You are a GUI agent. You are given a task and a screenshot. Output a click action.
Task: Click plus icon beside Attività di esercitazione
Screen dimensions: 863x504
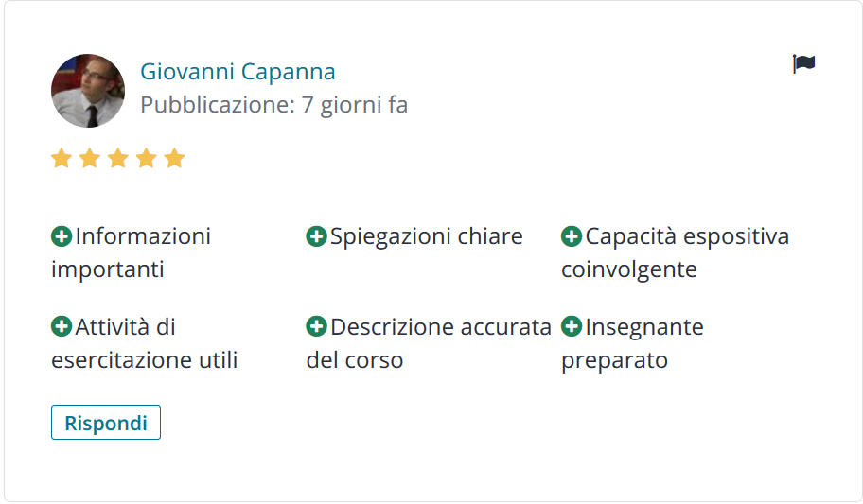62,326
